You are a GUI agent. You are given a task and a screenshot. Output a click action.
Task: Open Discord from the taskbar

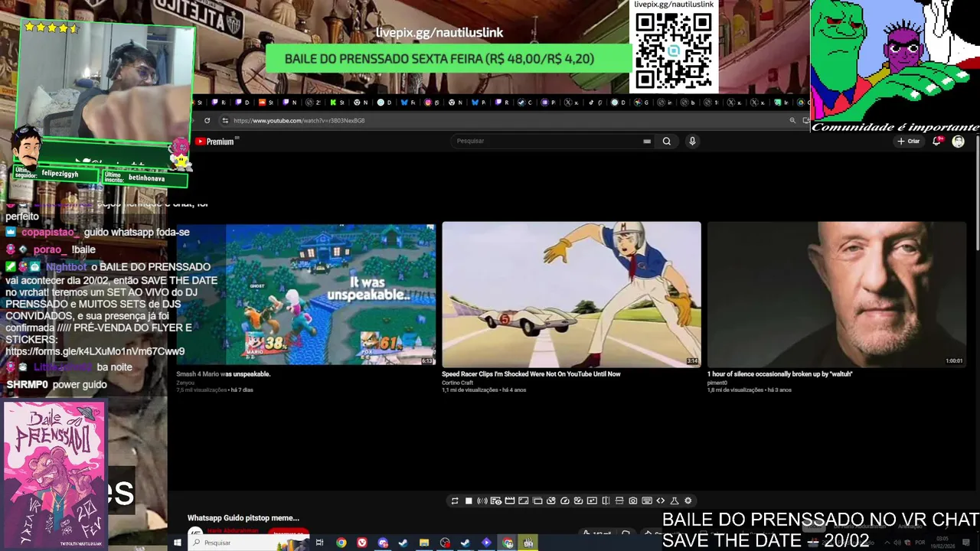pyautogui.click(x=383, y=543)
